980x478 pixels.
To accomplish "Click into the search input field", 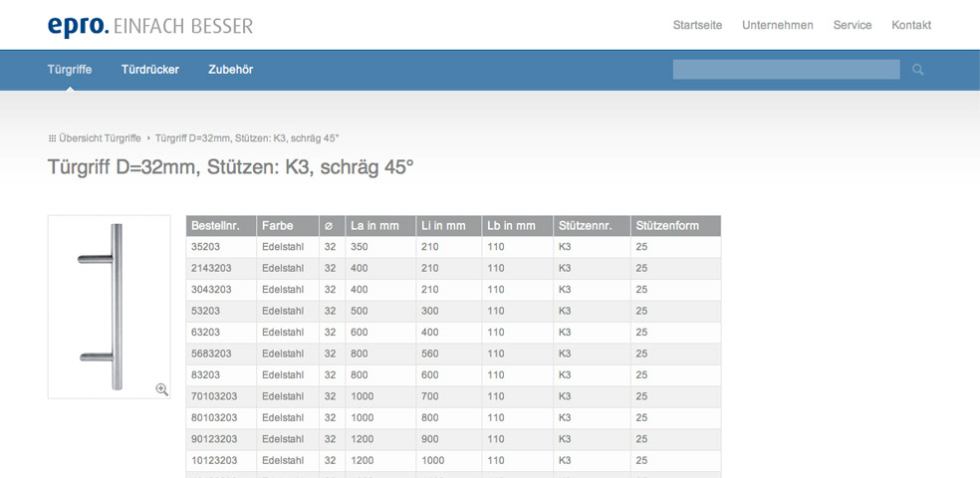I will 786,70.
